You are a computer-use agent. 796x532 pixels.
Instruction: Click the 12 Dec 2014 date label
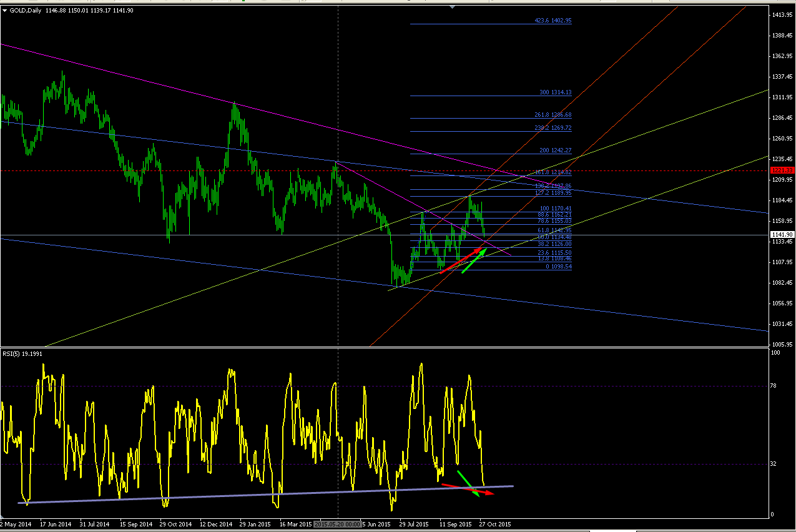click(x=215, y=525)
